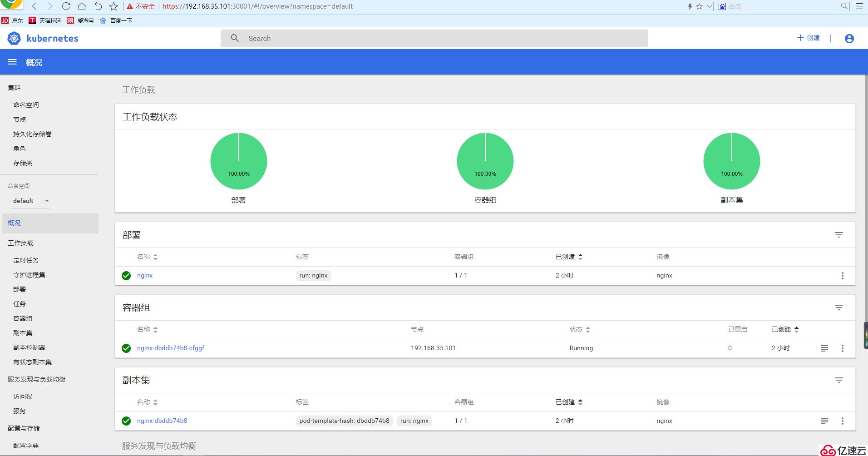Select 存储类 in sidebar

point(23,163)
